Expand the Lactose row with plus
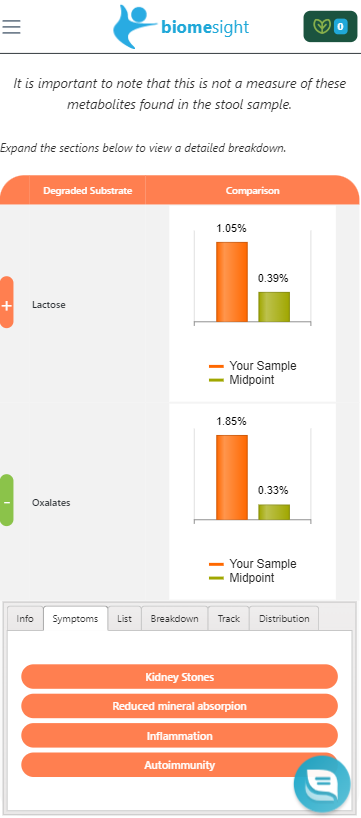361x818 pixels. pyautogui.click(x=6, y=305)
